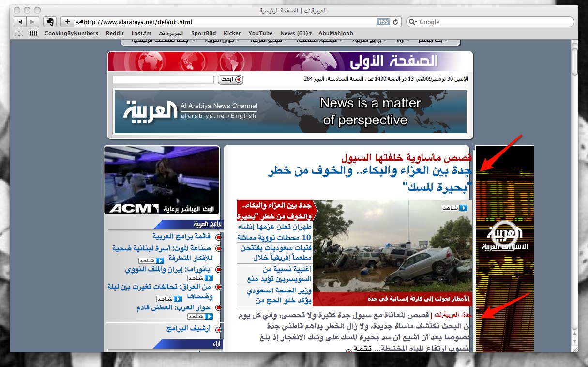Screen dimensions: 588x367
Task: Open the Reddit bookmark
Action: click(115, 33)
